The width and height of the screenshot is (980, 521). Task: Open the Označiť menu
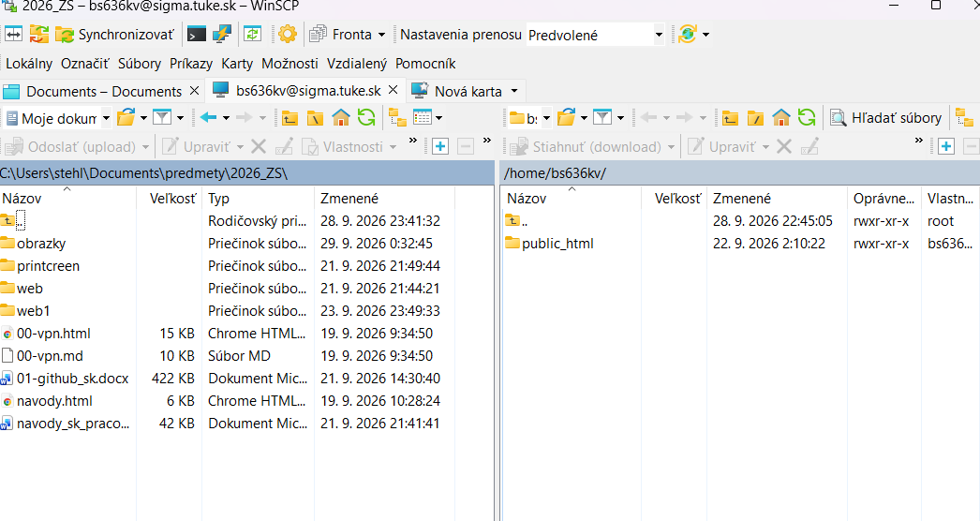pos(84,63)
